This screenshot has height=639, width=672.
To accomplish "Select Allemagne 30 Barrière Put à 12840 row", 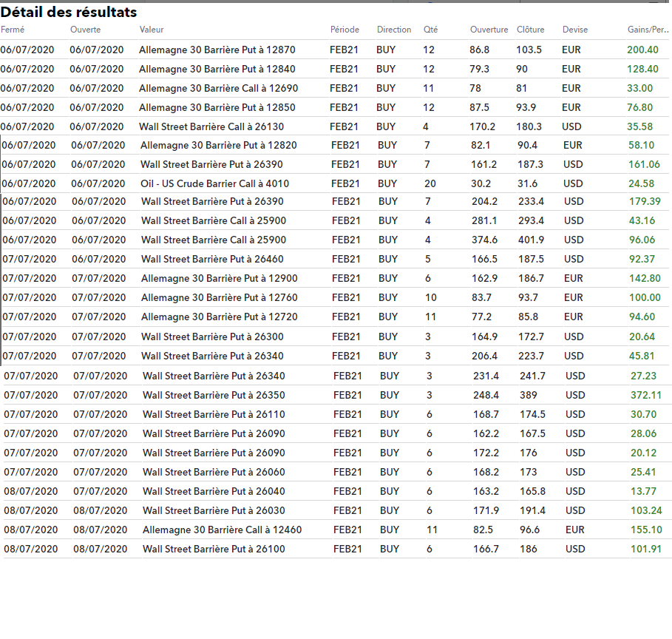I will (334, 69).
